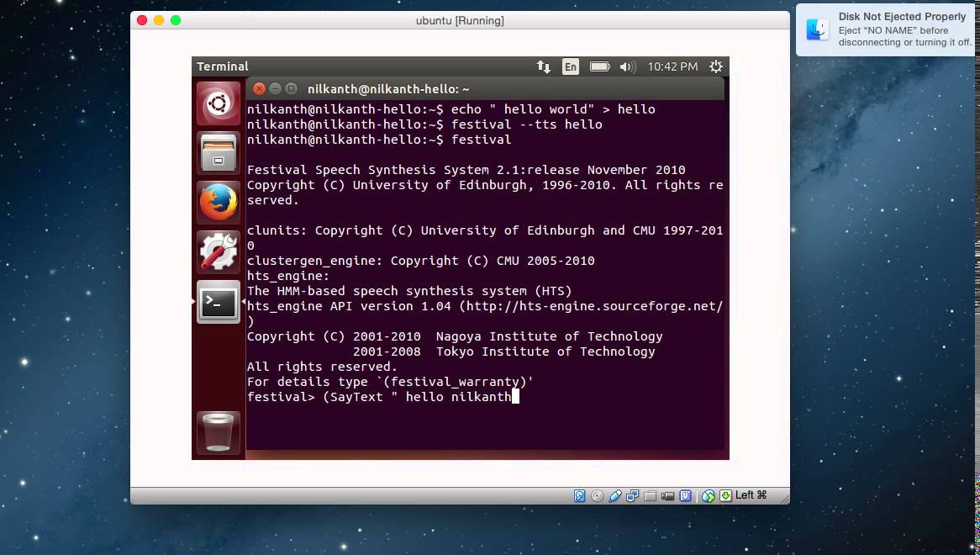Click the hts-engine.sourceforge.net URL text

tap(595, 306)
